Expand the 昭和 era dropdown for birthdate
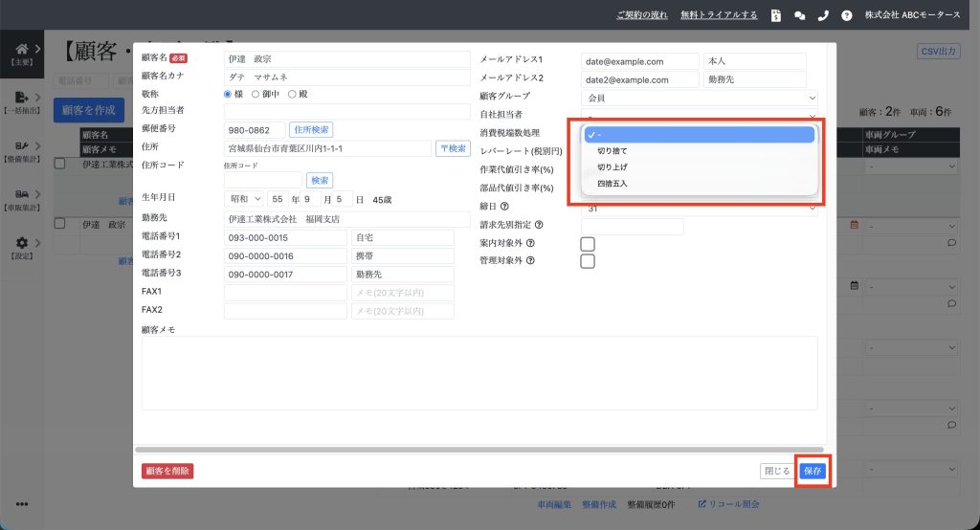Screen dimensions: 980x530 click(243, 199)
